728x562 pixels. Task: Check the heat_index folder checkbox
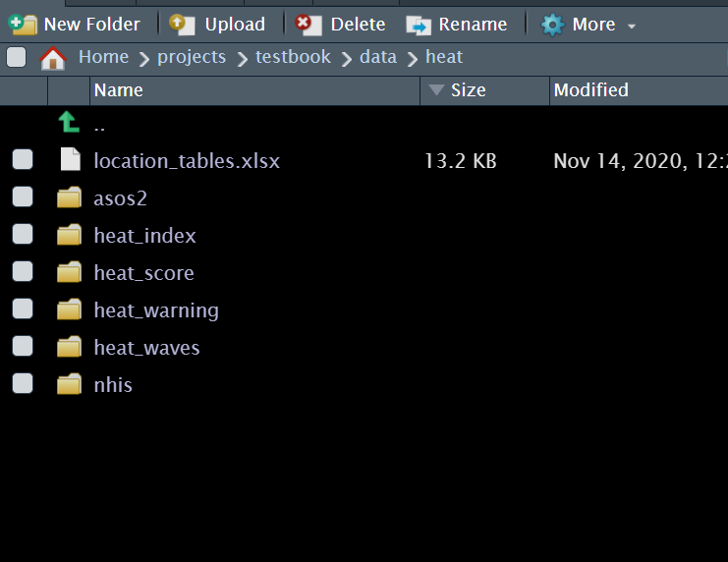(23, 234)
